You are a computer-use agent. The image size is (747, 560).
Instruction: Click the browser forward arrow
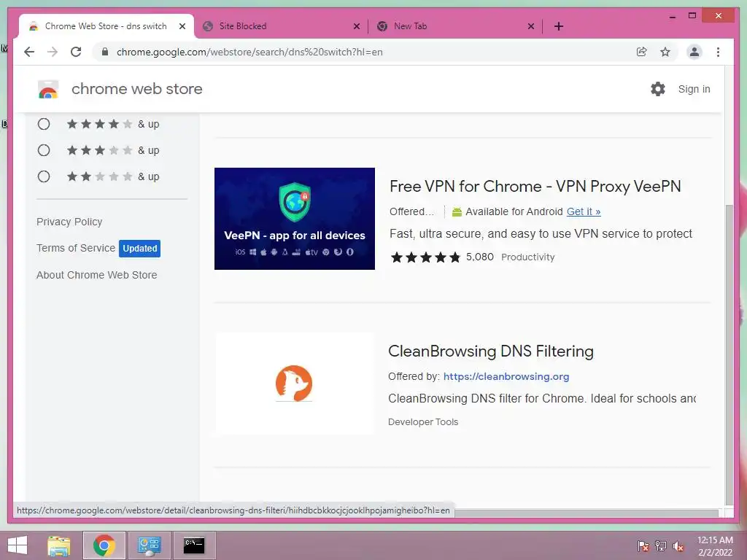coord(53,52)
